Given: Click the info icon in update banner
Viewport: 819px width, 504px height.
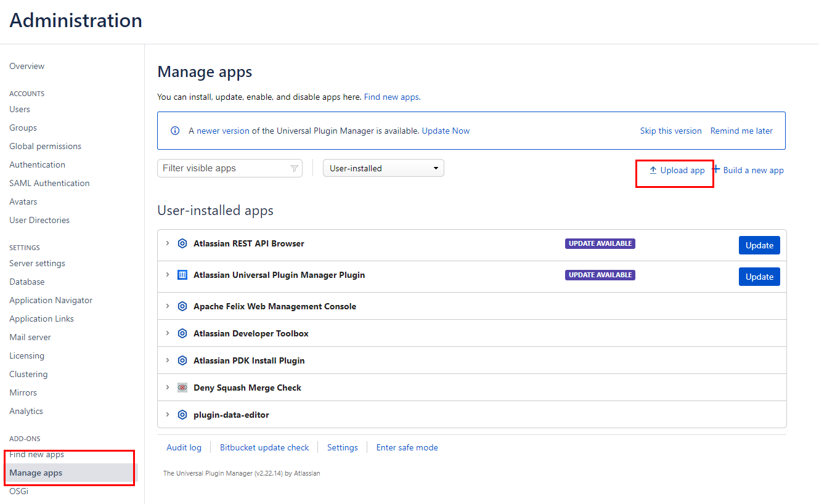Looking at the screenshot, I should pyautogui.click(x=175, y=131).
